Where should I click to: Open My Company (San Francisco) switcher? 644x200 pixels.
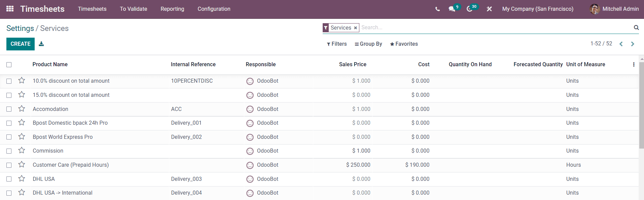(538, 9)
